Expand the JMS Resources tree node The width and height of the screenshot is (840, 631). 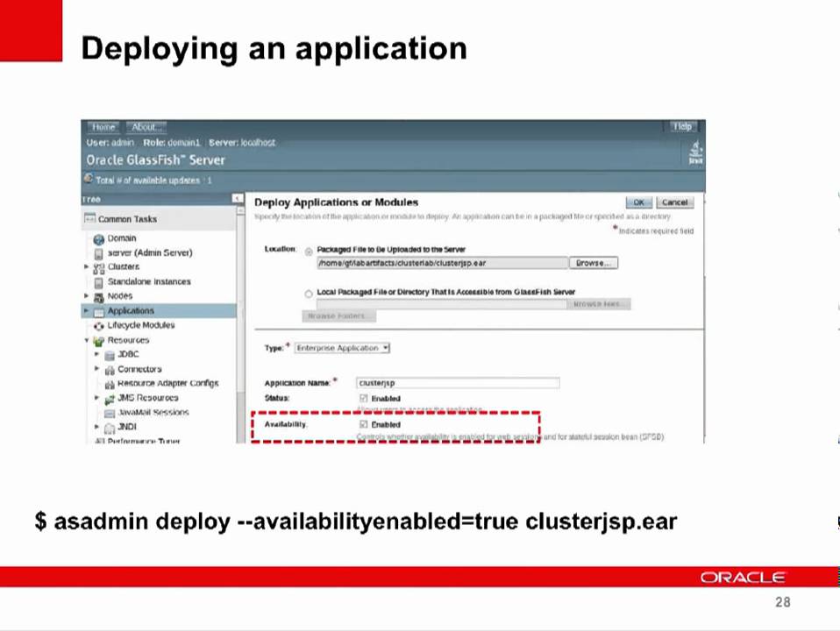97,398
